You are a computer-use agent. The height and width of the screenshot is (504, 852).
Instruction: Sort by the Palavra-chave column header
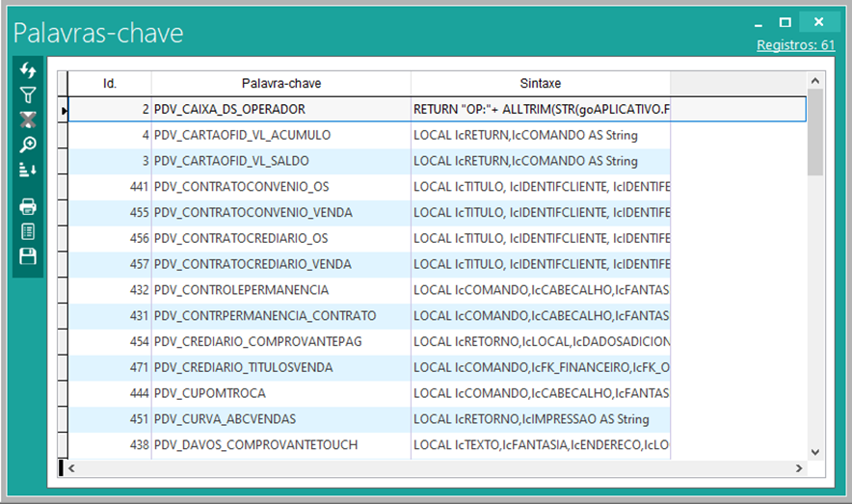tap(280, 84)
